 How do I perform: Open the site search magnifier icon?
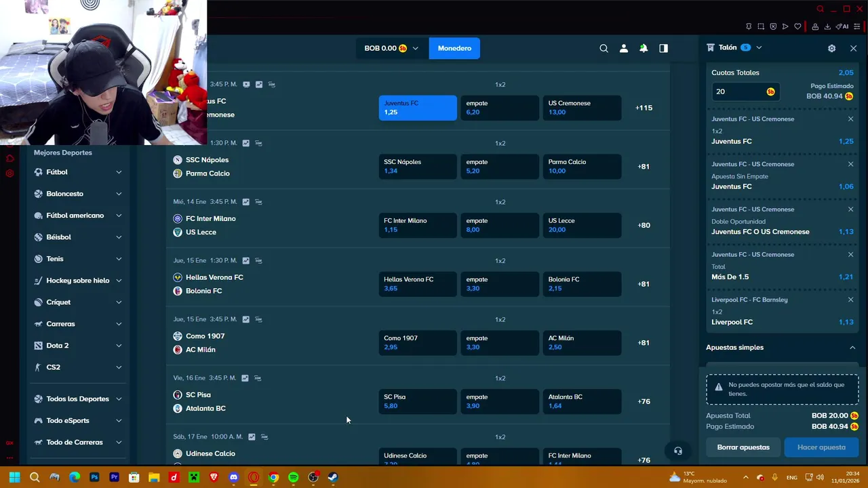[x=604, y=48]
